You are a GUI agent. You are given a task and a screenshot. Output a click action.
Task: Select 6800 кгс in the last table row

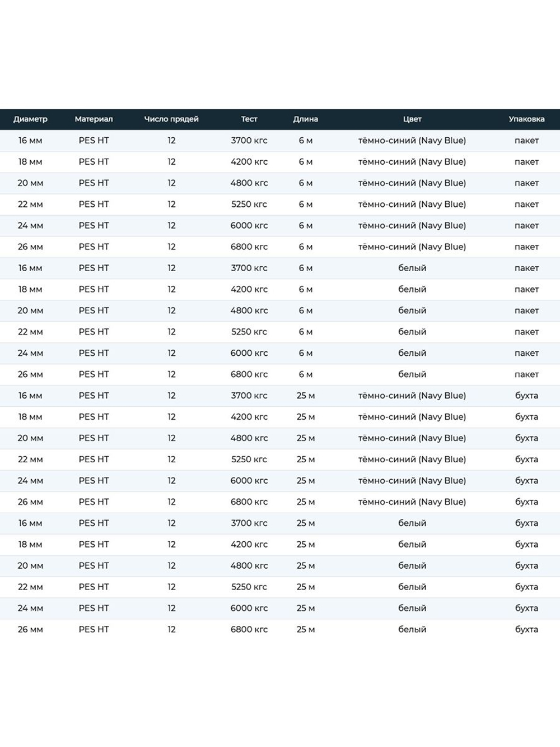click(249, 629)
